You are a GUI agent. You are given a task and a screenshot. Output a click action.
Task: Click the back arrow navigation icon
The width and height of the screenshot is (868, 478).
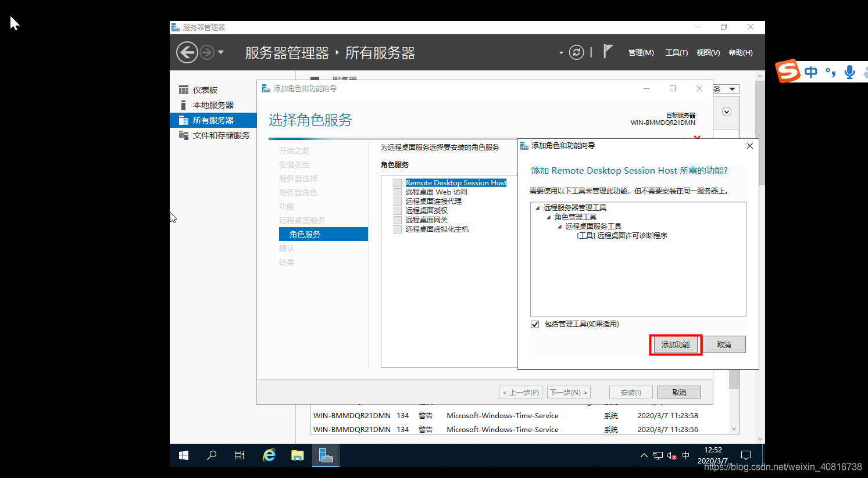point(187,53)
